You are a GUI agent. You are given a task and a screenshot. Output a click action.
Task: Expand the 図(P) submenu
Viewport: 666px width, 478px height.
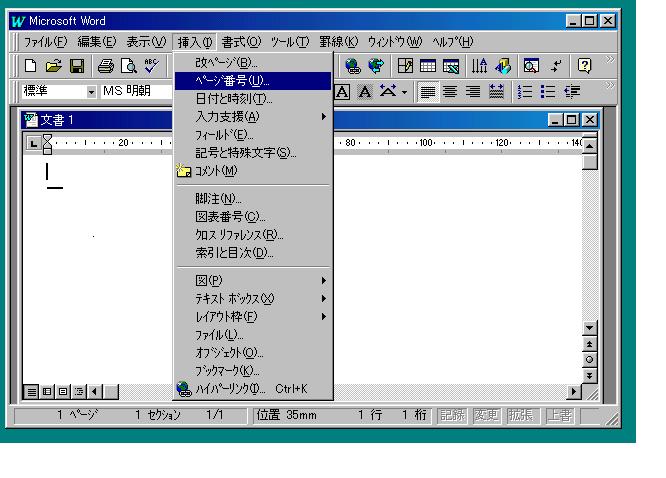(253, 280)
